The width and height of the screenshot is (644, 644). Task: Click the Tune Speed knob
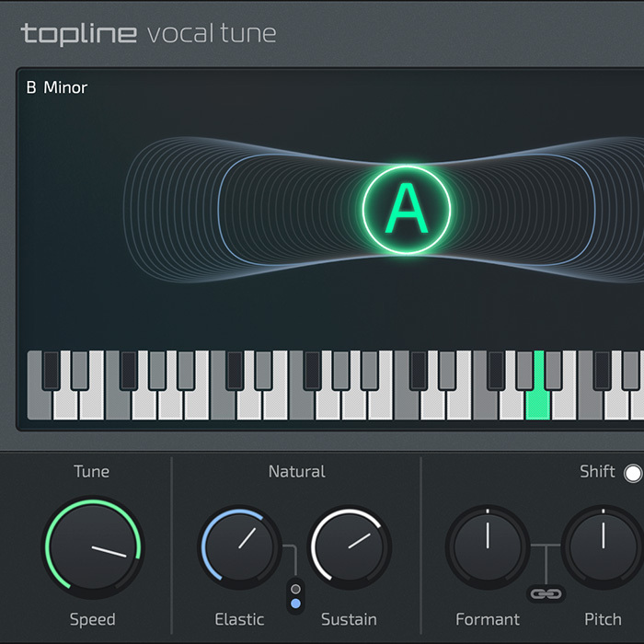click(93, 546)
